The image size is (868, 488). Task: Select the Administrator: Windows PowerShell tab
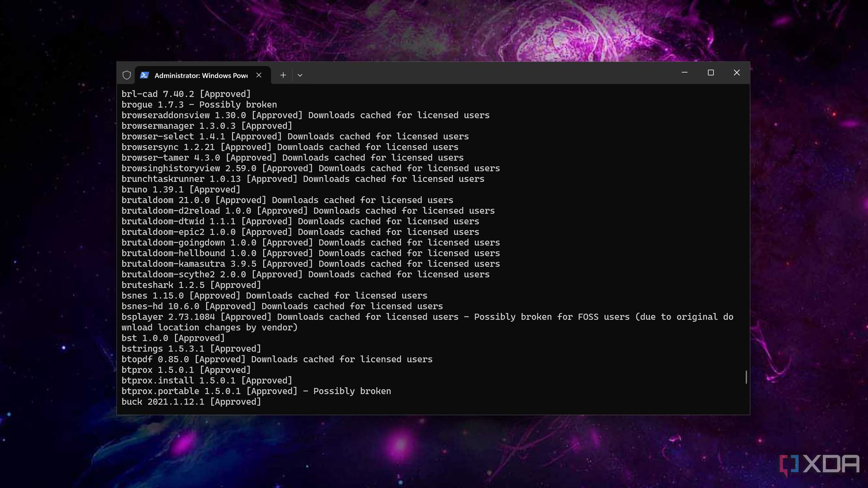203,75
